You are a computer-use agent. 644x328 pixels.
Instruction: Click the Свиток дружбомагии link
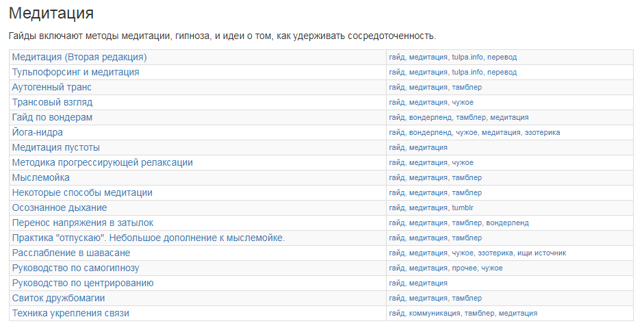coord(58,299)
